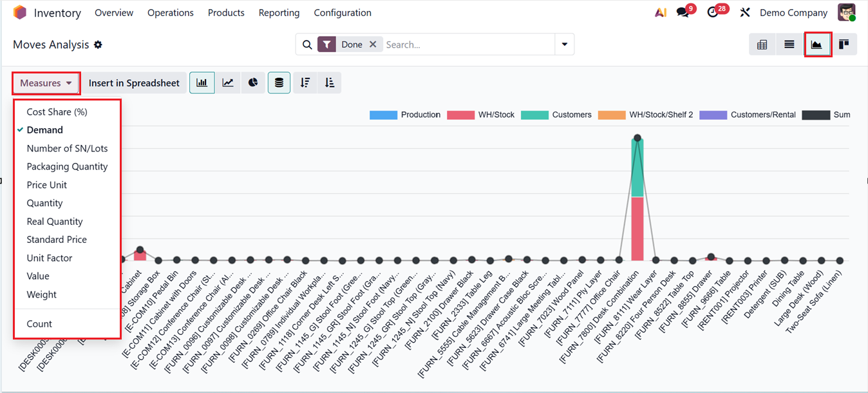868x393 pixels.
Task: Open the Measures dropdown
Action: click(x=45, y=82)
